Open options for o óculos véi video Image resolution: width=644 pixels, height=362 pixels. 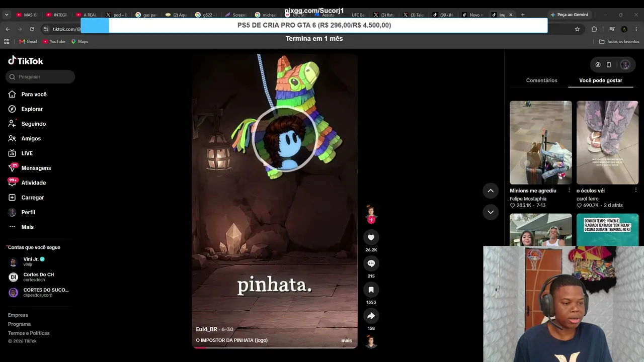click(x=636, y=190)
